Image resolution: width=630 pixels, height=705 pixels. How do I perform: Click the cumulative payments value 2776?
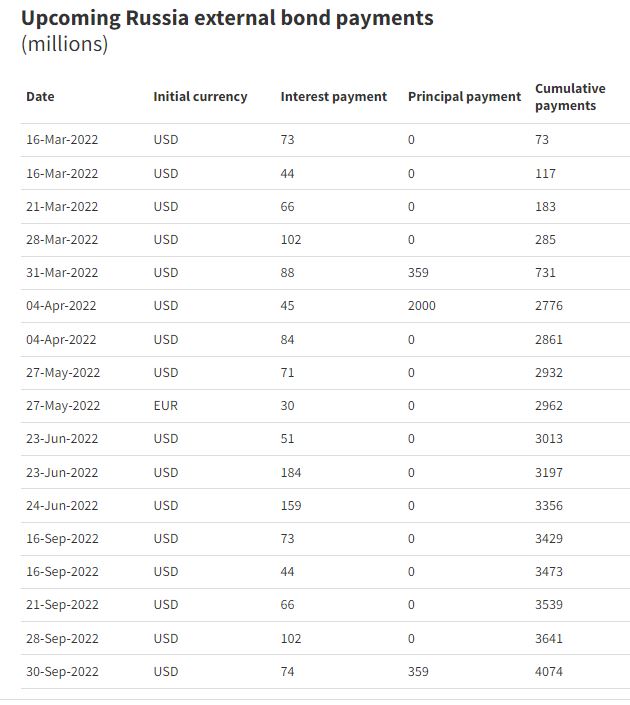click(549, 306)
